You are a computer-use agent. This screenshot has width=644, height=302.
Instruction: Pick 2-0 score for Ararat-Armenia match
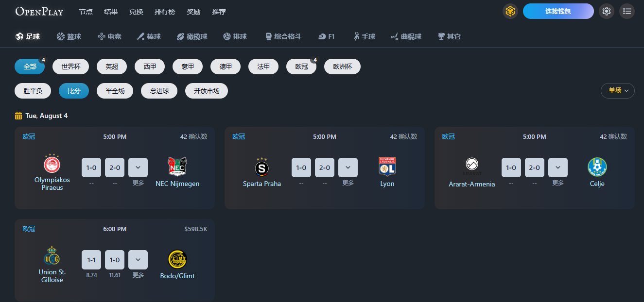(535, 168)
